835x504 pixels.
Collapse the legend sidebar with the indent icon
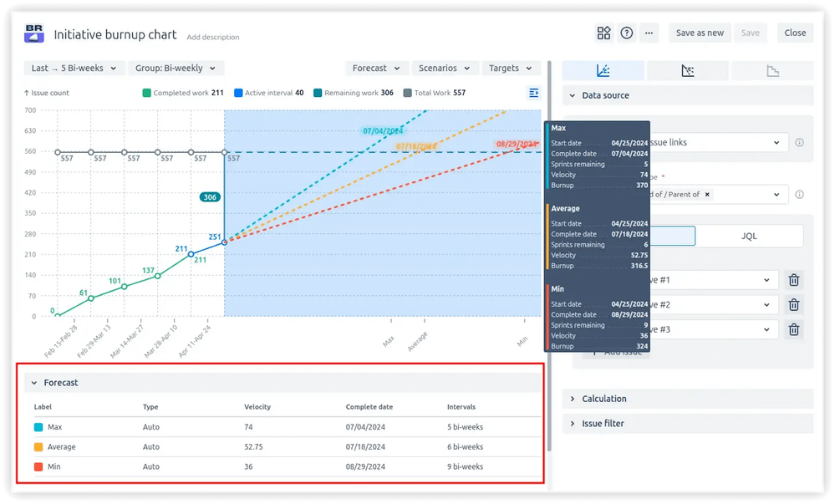point(533,93)
